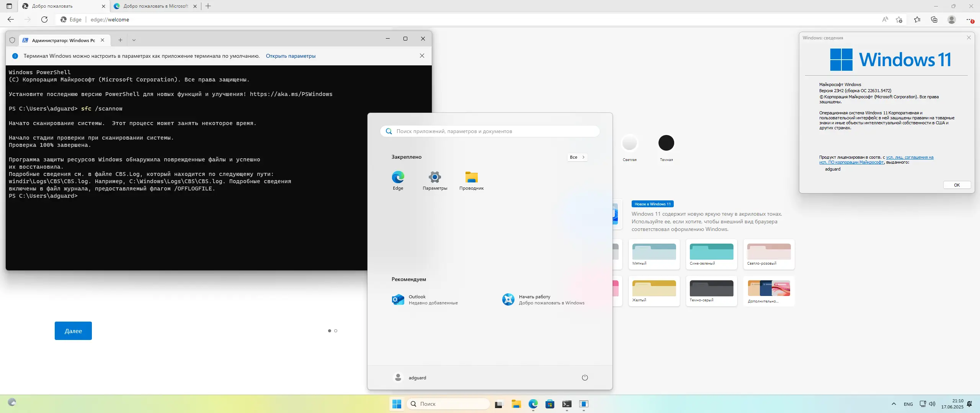Click the 'Открыть параметры' link in Terminal banner

pyautogui.click(x=290, y=56)
